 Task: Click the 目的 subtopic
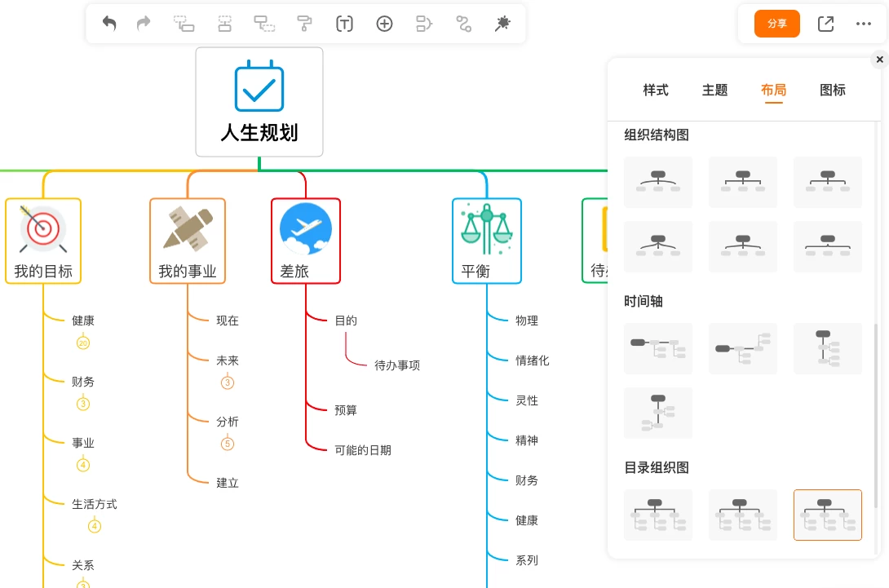346,321
